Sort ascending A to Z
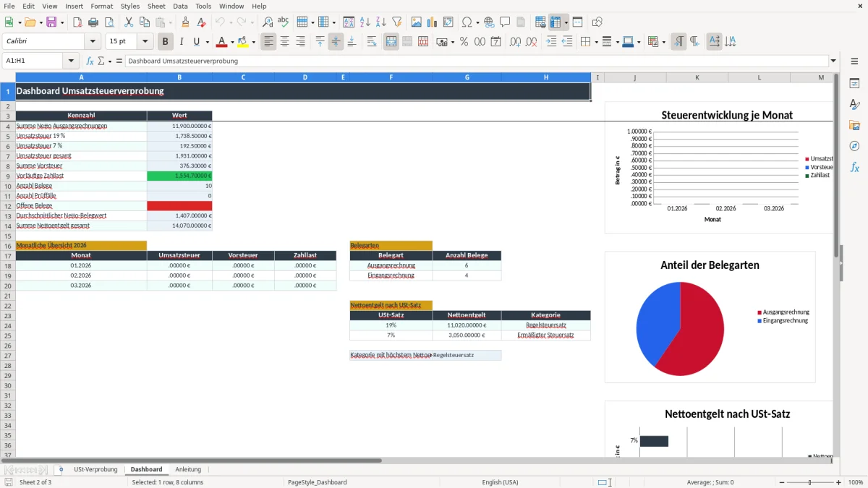This screenshot has height=488, width=868. [x=365, y=22]
